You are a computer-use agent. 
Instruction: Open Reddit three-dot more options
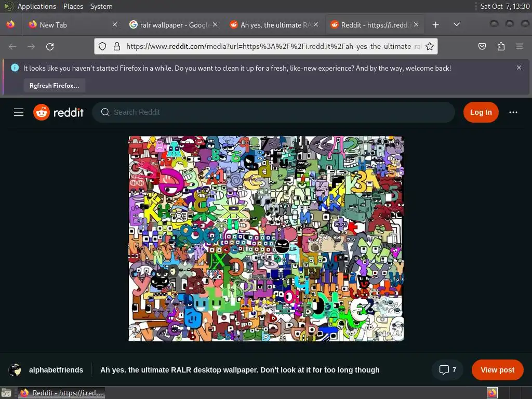[x=513, y=112]
